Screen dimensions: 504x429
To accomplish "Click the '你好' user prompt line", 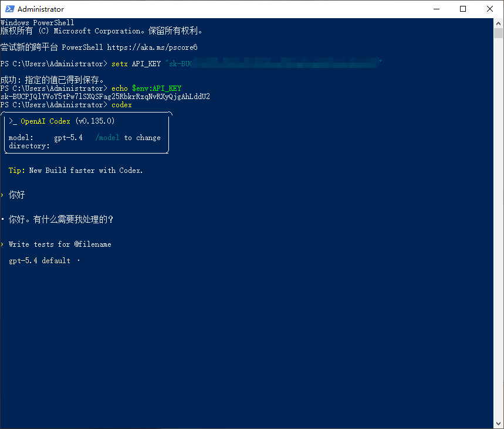I will click(16, 195).
